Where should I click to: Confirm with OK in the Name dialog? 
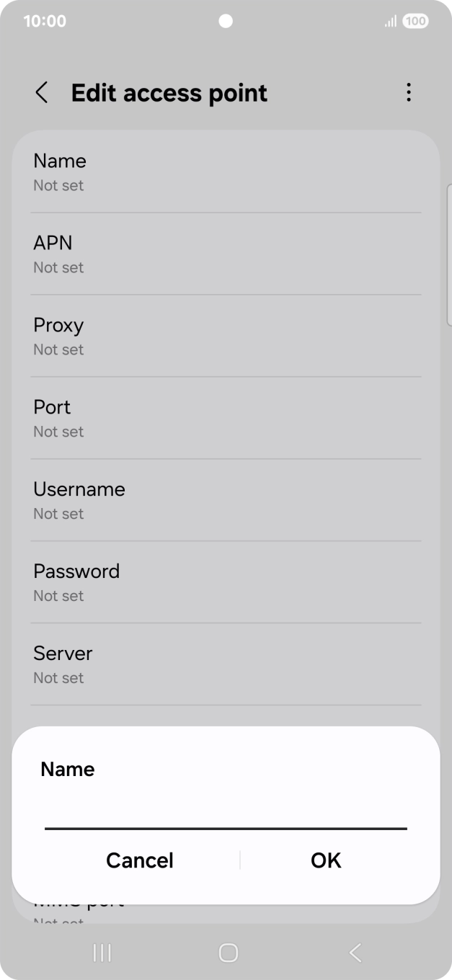325,860
